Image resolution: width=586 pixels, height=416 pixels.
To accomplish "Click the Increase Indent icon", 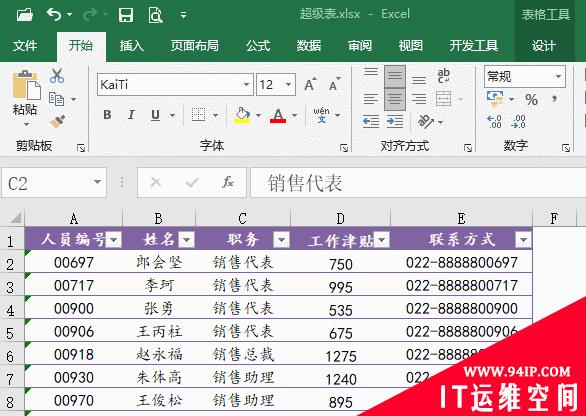I will [x=395, y=121].
